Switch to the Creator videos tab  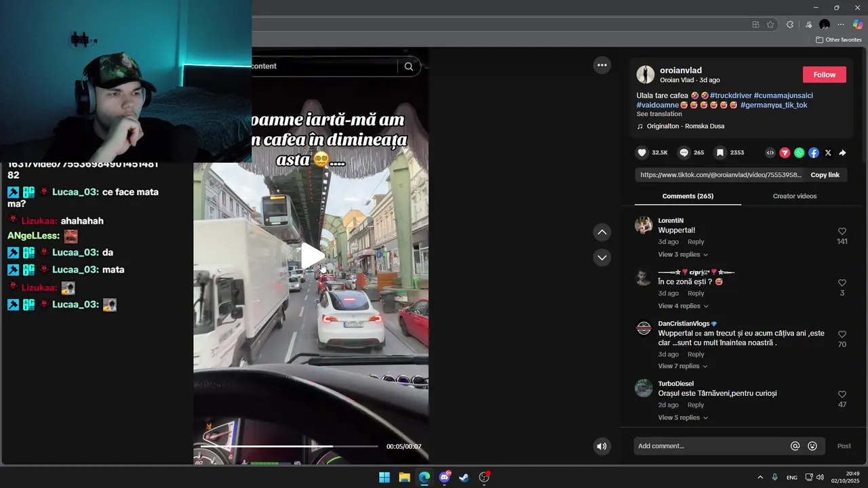tap(795, 196)
